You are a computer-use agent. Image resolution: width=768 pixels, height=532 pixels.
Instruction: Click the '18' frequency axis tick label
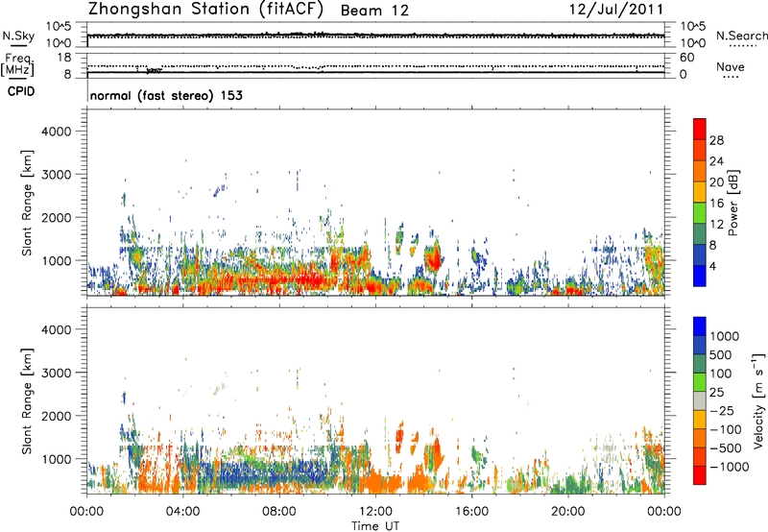(x=64, y=58)
